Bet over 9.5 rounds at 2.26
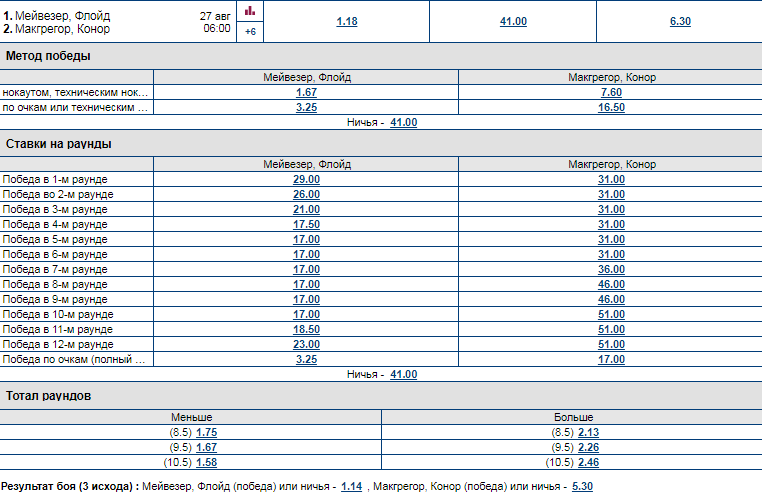This screenshot has height=497, width=762. pyautogui.click(x=589, y=447)
